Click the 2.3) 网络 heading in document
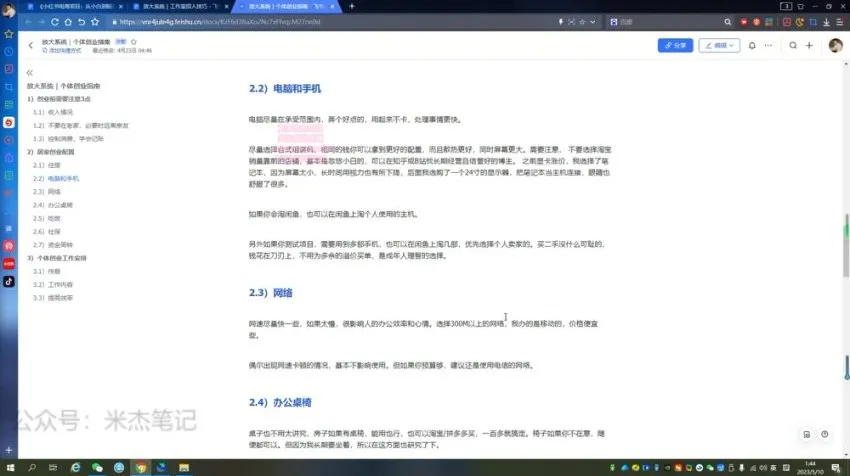 [x=271, y=293]
